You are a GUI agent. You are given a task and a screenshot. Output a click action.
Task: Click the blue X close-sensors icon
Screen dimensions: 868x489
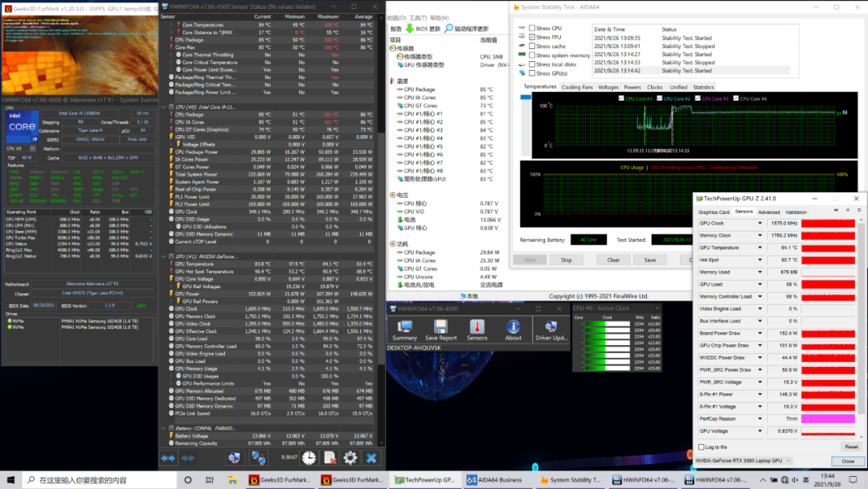coord(371,458)
